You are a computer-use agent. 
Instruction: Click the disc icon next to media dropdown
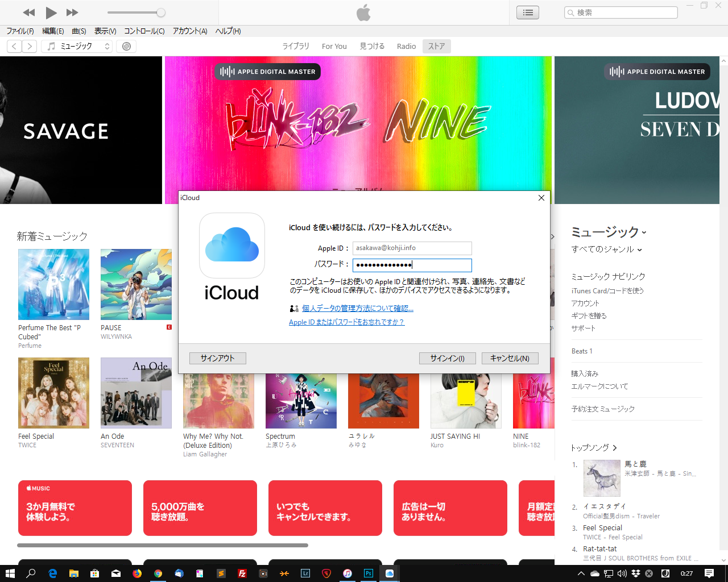tap(126, 47)
